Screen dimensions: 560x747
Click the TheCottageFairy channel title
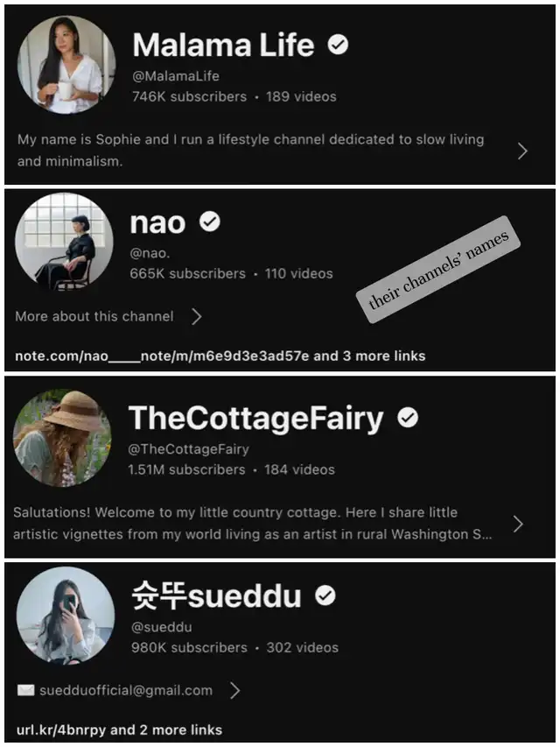tap(255, 419)
